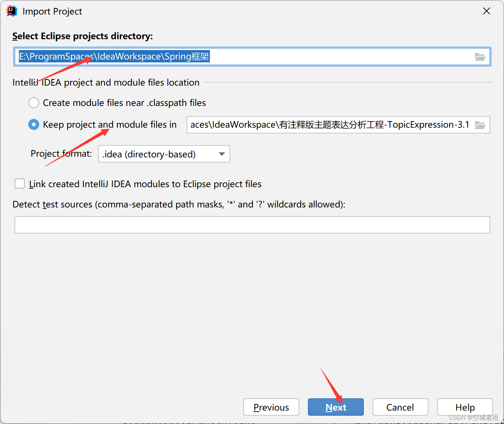This screenshot has width=504, height=424.
Task: Open Help for Import Project dialog
Action: click(x=465, y=407)
